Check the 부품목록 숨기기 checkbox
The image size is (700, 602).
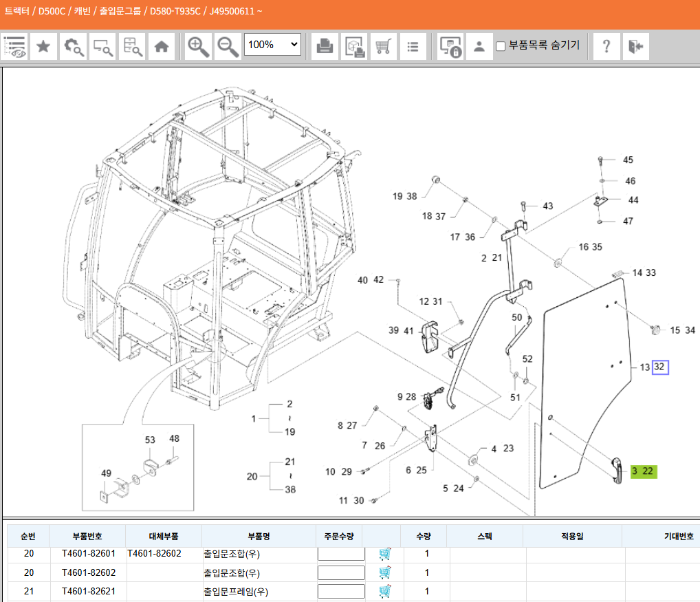click(x=501, y=46)
